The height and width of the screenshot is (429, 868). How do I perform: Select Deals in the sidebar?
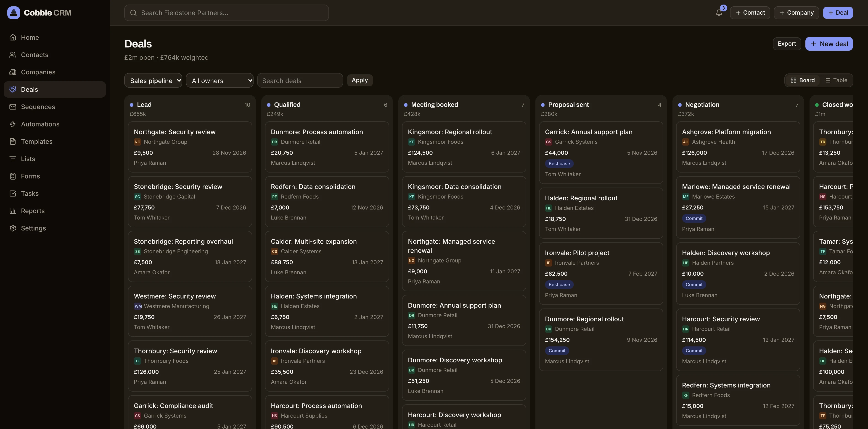pos(55,90)
